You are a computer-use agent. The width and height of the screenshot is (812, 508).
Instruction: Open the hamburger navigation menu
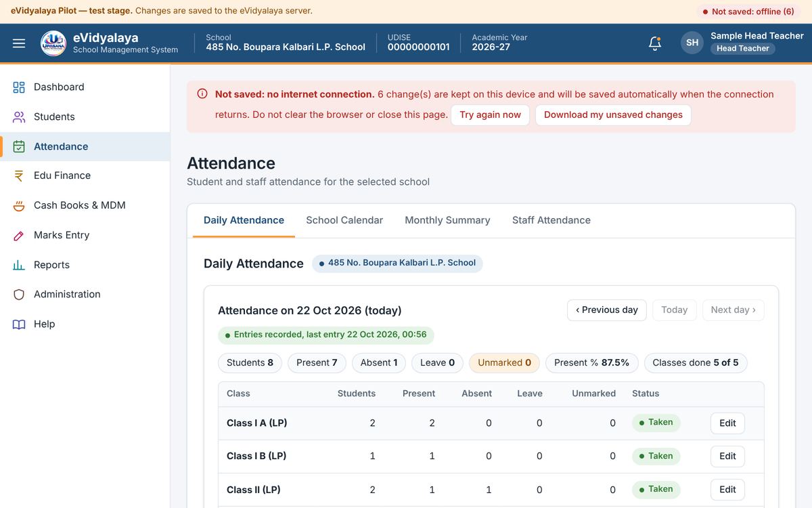[x=19, y=43]
